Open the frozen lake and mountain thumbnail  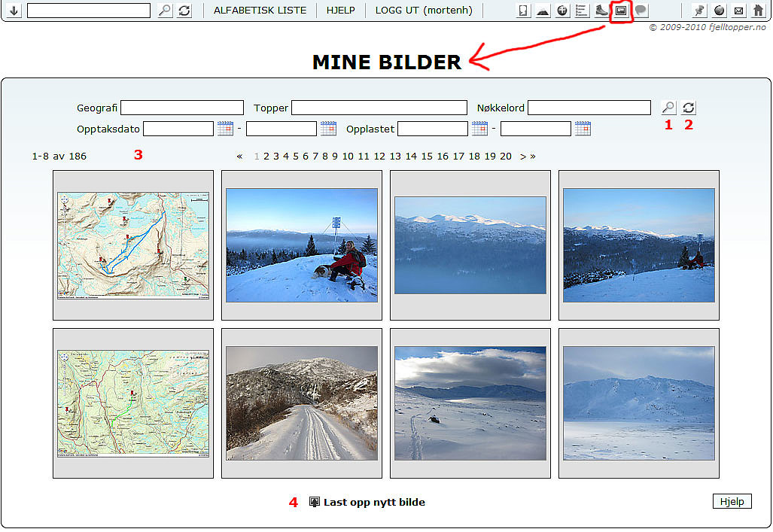tap(639, 403)
